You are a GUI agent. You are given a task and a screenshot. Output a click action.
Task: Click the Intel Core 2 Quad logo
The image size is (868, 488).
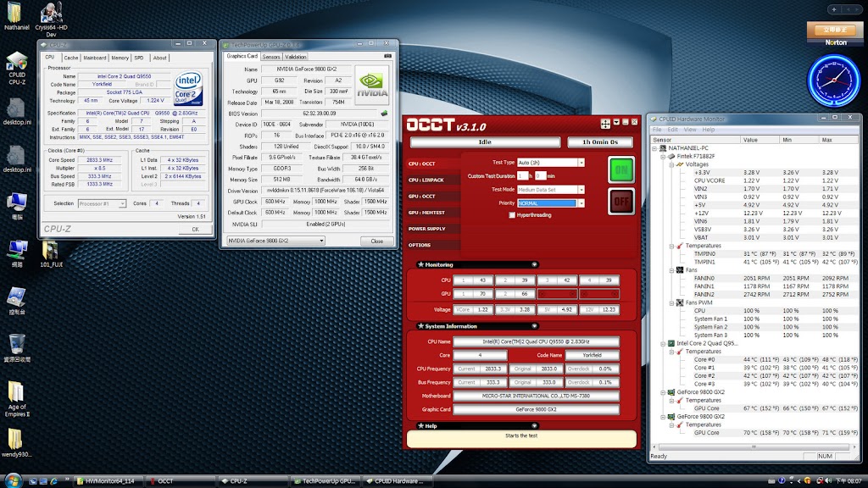tap(188, 88)
